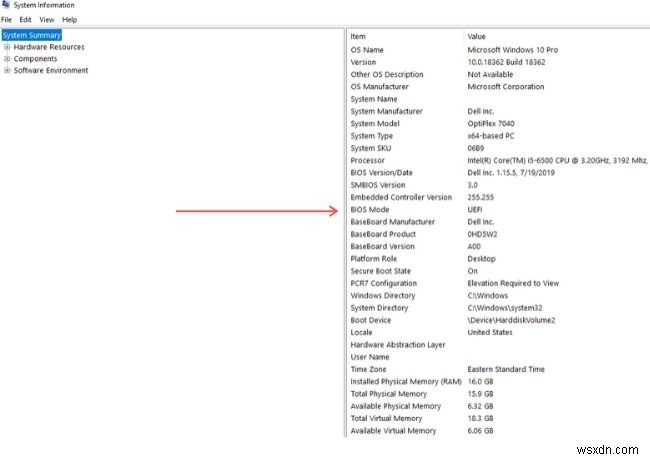Click Eastern Standard Time value
The image size is (650, 460).
pyautogui.click(x=506, y=369)
